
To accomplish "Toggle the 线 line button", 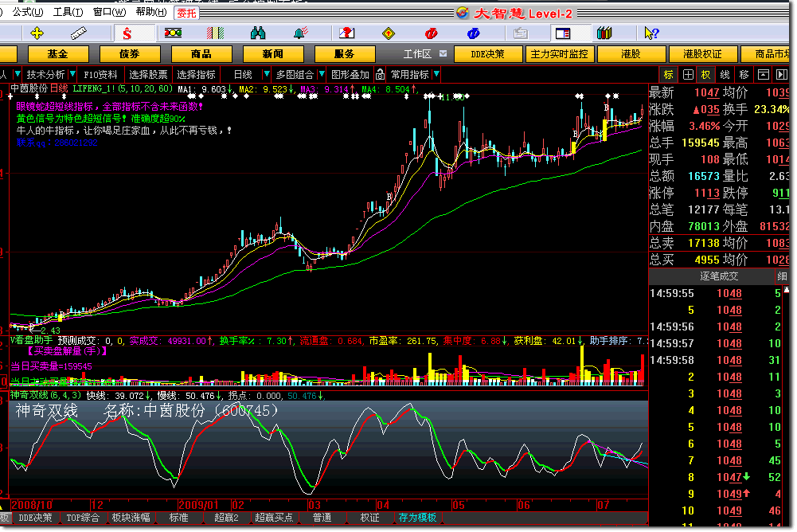I will [x=725, y=75].
